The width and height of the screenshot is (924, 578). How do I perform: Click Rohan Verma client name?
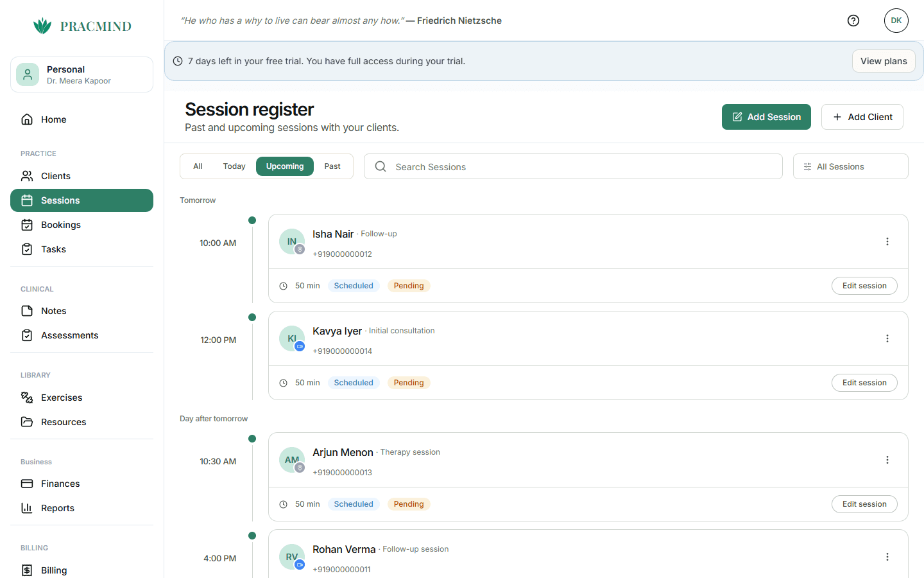click(x=344, y=549)
